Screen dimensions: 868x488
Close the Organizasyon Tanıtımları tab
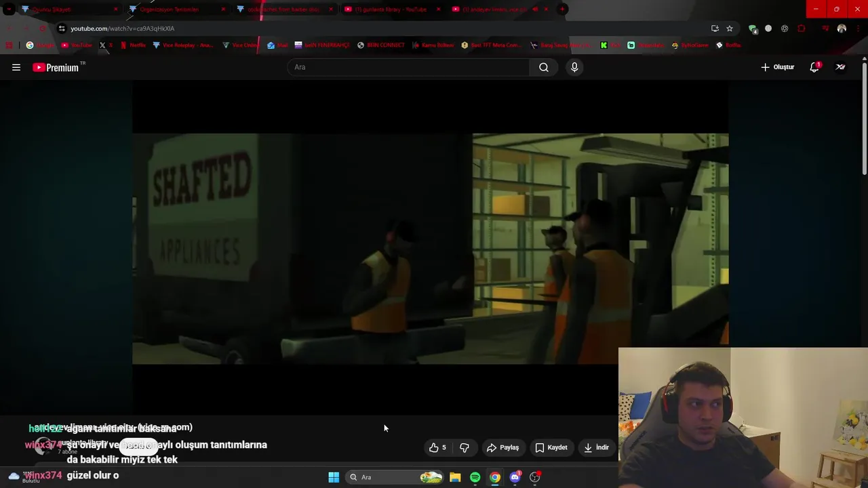pyautogui.click(x=223, y=9)
